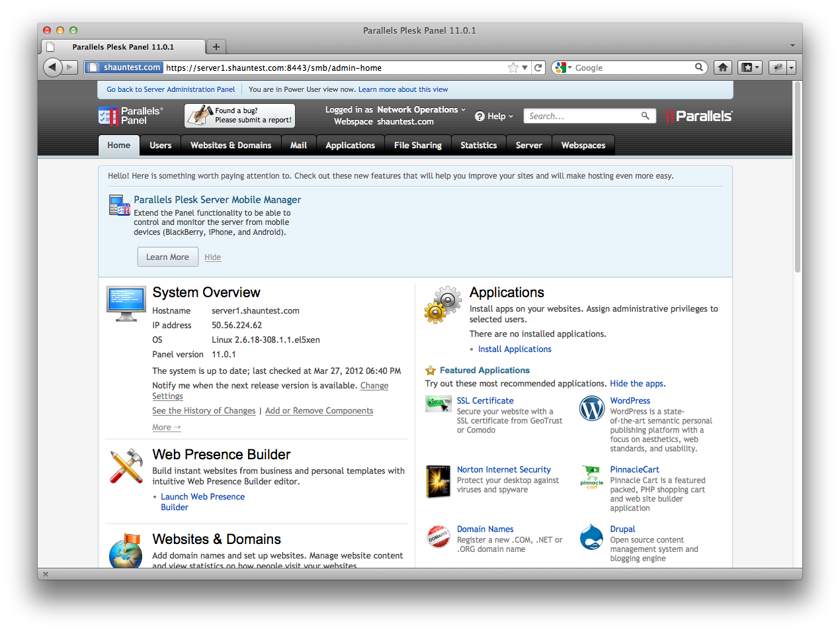840x632 pixels.
Task: Click the Learn More button
Action: coord(167,257)
